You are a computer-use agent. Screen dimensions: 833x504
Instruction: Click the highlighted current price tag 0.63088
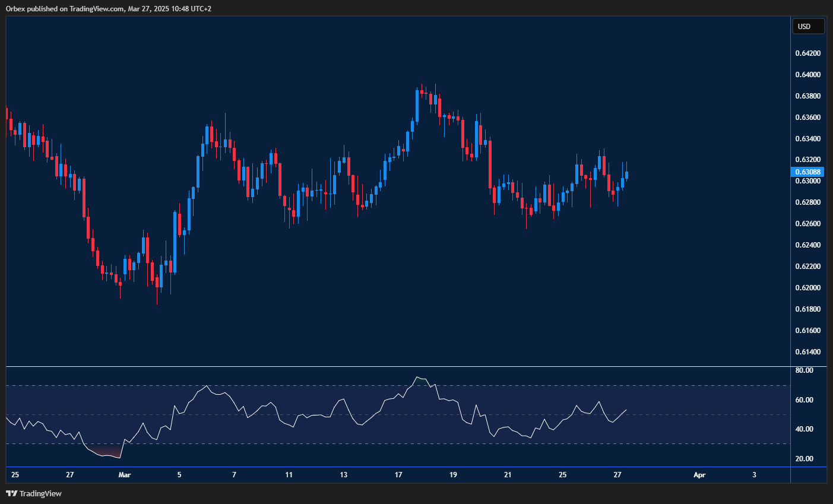808,172
